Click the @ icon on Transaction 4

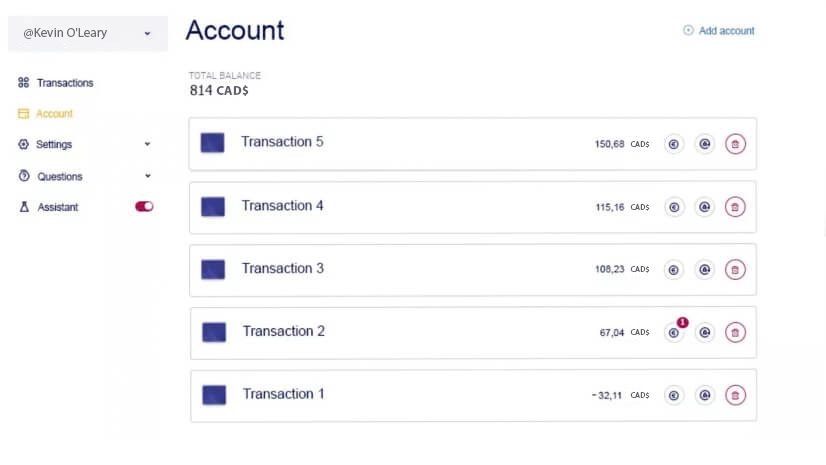[705, 207]
